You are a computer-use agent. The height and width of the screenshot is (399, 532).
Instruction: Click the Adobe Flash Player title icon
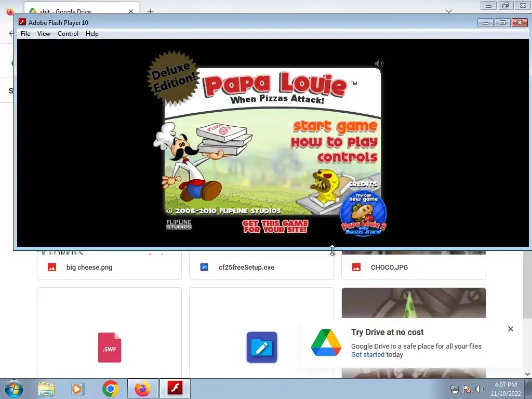(22, 22)
